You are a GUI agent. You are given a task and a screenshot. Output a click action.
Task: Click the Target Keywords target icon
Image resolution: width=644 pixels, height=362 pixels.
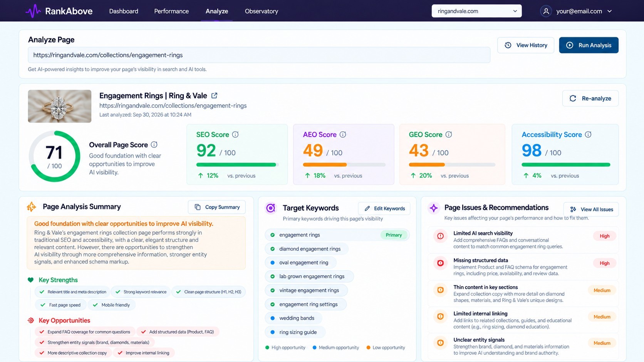[271, 208]
